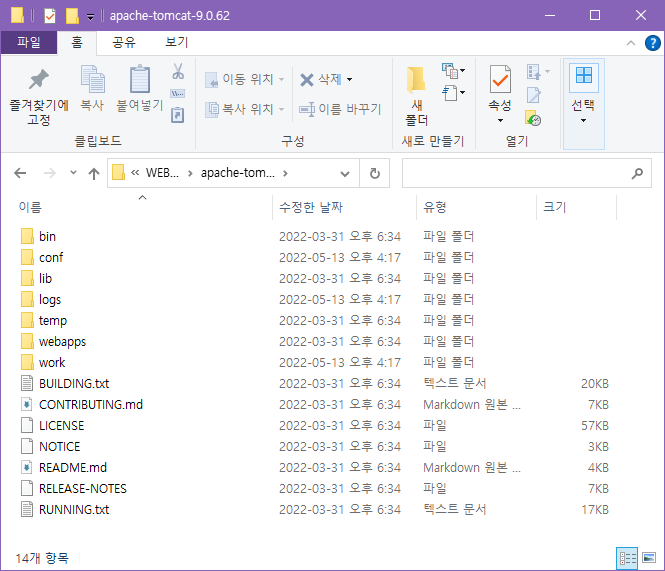665x571 pixels.
Task: Expand the Delete (삭제) dropdown arrow
Action: click(349, 79)
